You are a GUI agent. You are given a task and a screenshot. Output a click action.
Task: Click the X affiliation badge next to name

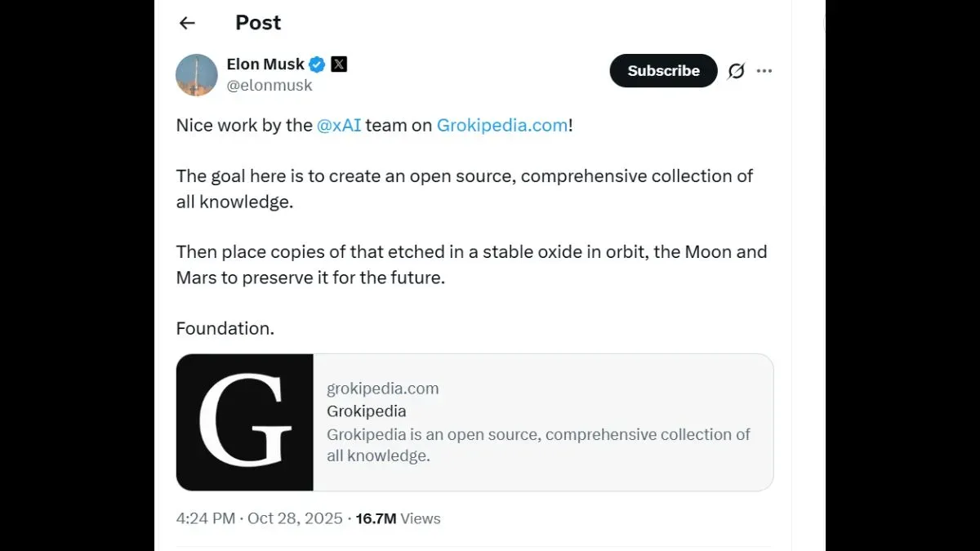(x=339, y=64)
